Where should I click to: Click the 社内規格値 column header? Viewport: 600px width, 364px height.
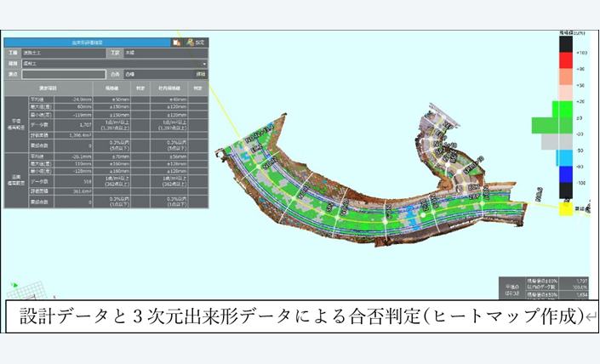(x=169, y=87)
